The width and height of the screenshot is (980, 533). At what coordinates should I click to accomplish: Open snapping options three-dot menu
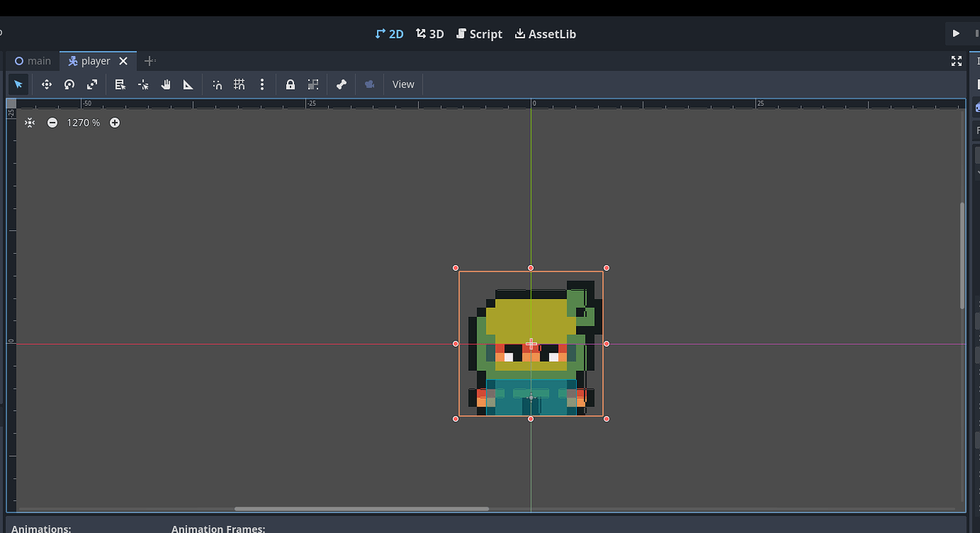tap(262, 85)
